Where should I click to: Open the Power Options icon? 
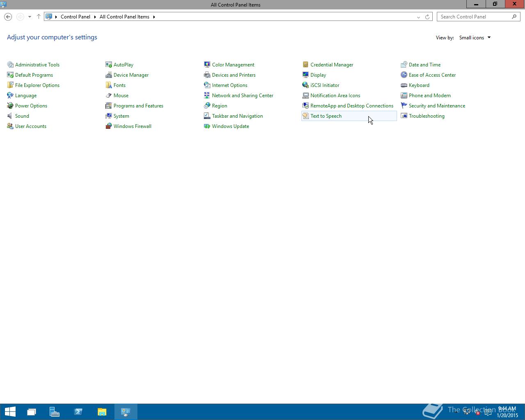pyautogui.click(x=10, y=105)
